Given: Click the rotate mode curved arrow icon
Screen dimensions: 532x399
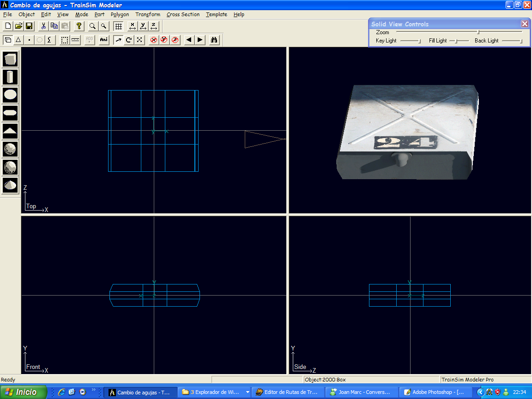Looking at the screenshot, I should [129, 40].
